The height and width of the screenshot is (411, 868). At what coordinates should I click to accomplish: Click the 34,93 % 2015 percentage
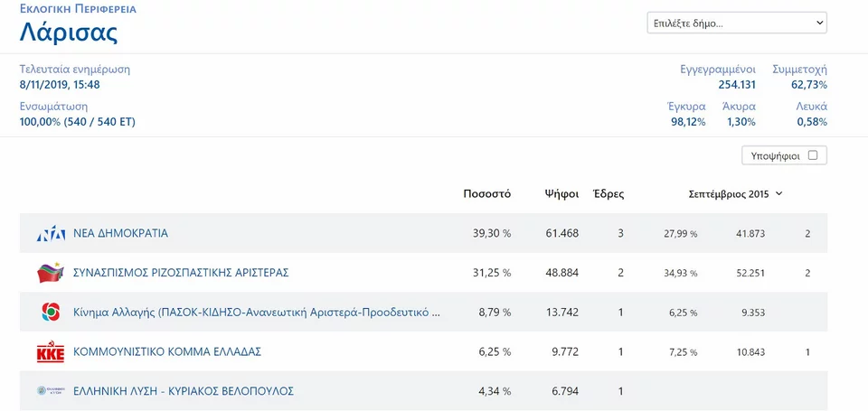(x=680, y=274)
